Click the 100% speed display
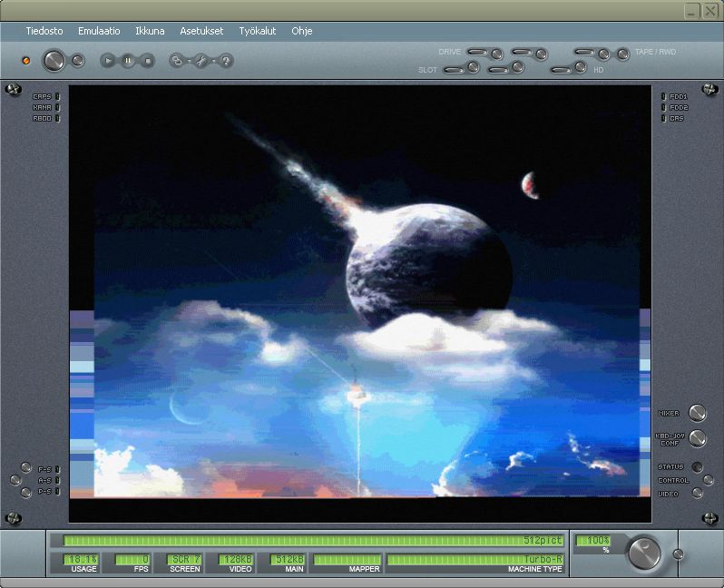 coord(593,540)
